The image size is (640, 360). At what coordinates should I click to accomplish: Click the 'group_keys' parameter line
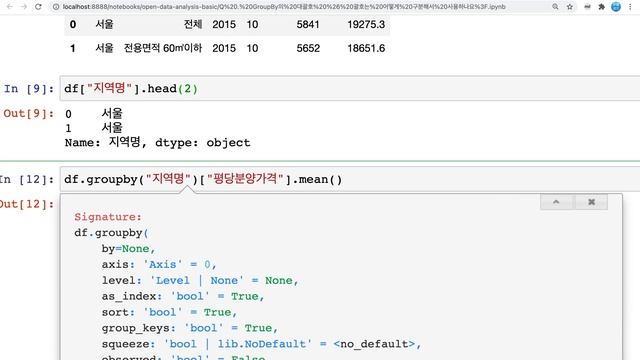[x=190, y=328]
